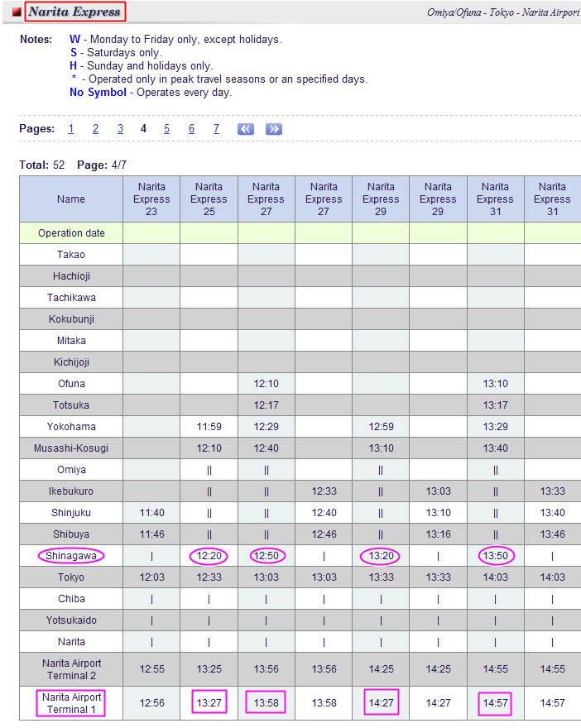Open page 6 link
Viewport: 581px width, 728px height.
191,128
